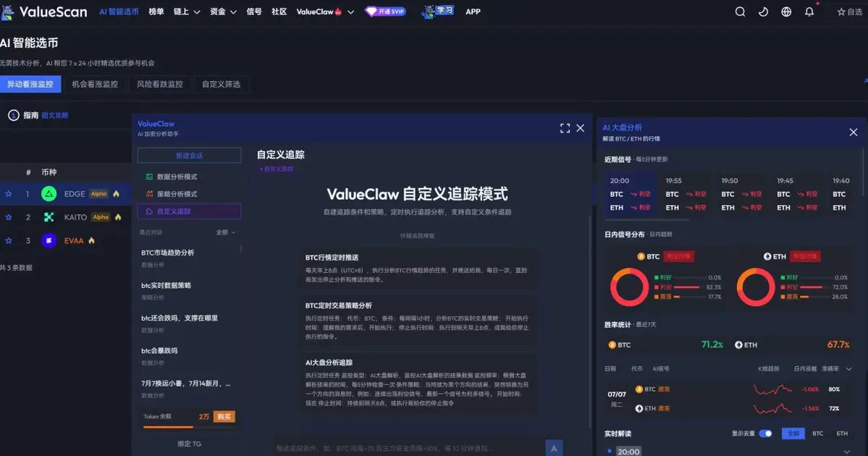Click the 数据分析模式 icon
This screenshot has height=456, width=868.
(149, 177)
